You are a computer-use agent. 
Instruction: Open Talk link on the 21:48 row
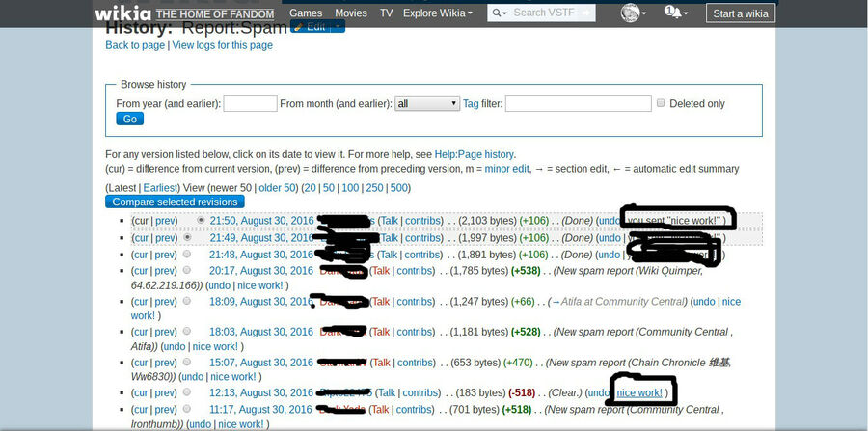click(x=390, y=255)
